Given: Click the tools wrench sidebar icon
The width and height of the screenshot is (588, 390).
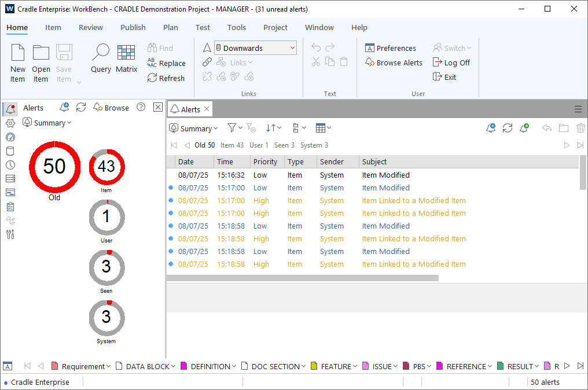Looking at the screenshot, I should tap(10, 235).
